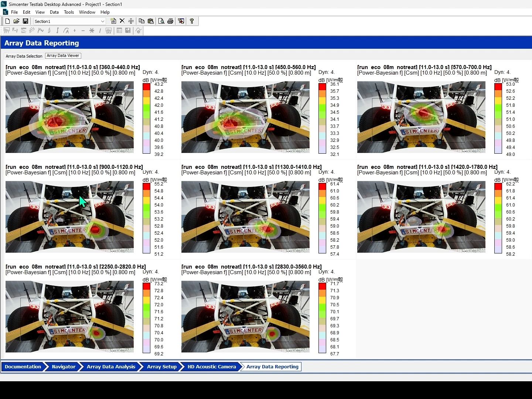Go to the Documentation workflow step
Image resolution: width=532 pixels, height=399 pixels.
23,367
